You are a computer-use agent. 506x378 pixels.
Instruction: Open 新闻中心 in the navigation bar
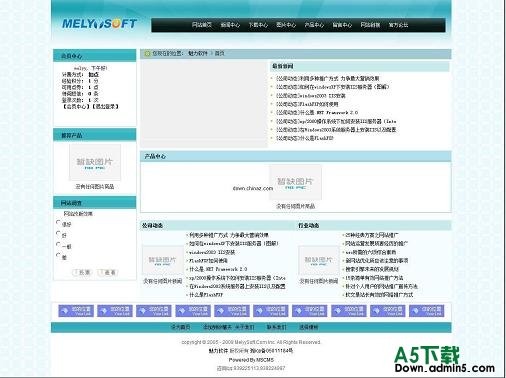[x=230, y=25]
